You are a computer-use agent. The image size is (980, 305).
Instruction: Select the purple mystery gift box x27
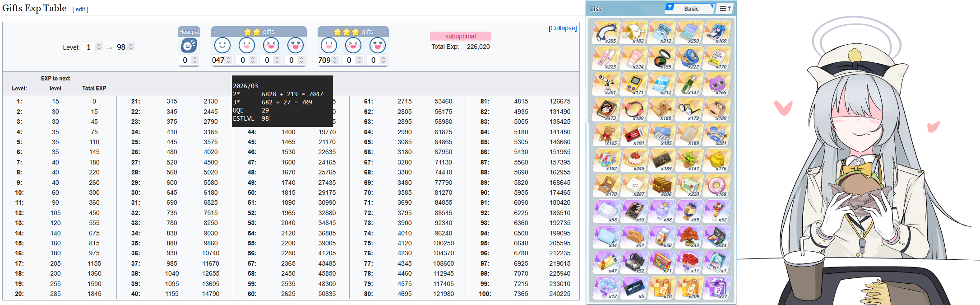717,288
